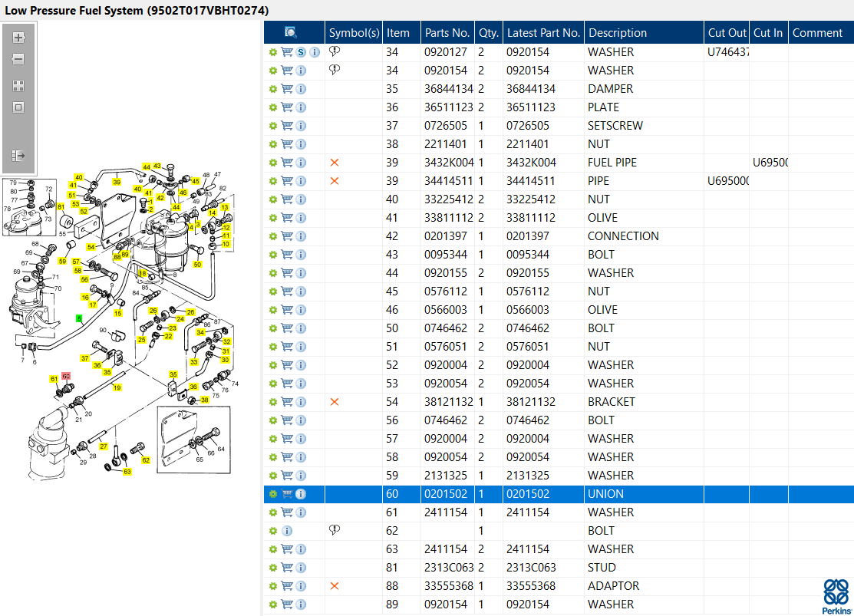The image size is (854, 616).
Task: Show info for item 62 BOLT
Action: pos(287,531)
